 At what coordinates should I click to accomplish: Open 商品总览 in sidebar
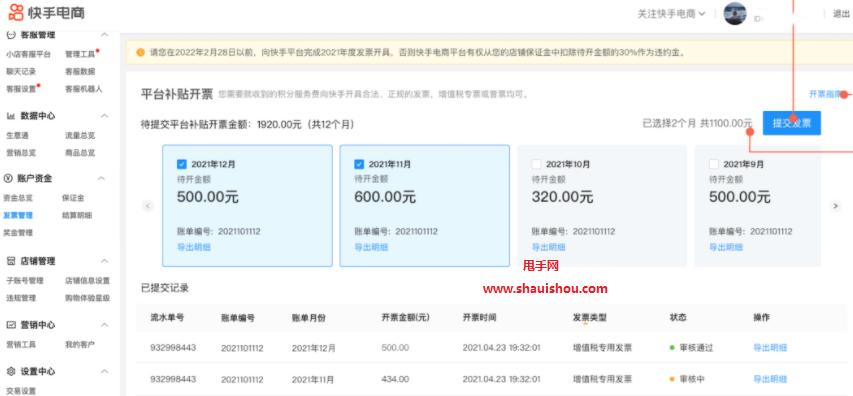pyautogui.click(x=80, y=153)
